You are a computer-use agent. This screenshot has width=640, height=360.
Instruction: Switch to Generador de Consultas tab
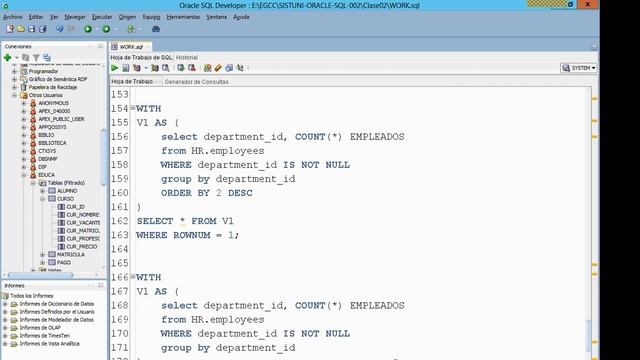[197, 82]
